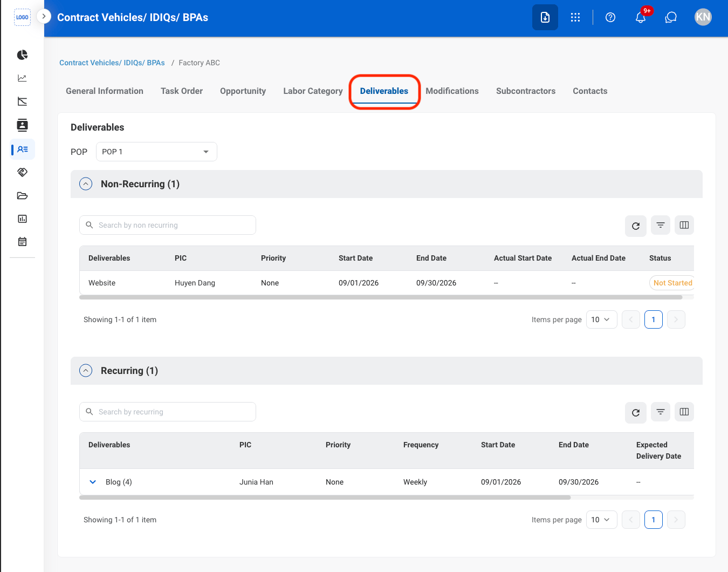The height and width of the screenshot is (572, 728).
Task: Open notifications bell
Action: pyautogui.click(x=641, y=17)
